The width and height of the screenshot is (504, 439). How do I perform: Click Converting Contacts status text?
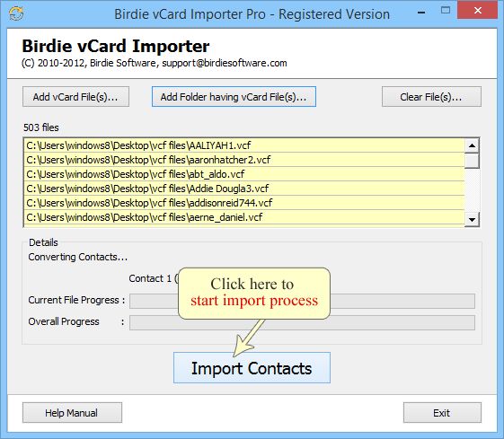[78, 257]
